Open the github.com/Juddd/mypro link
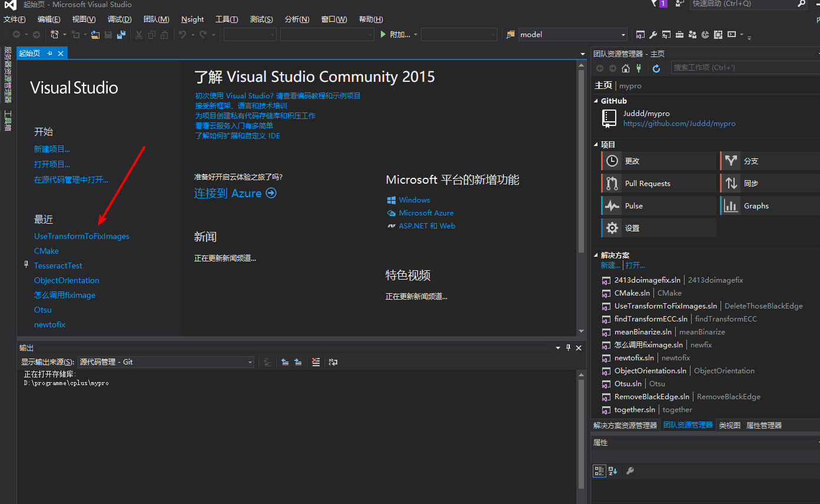Screen dimensions: 820x504 [679, 124]
